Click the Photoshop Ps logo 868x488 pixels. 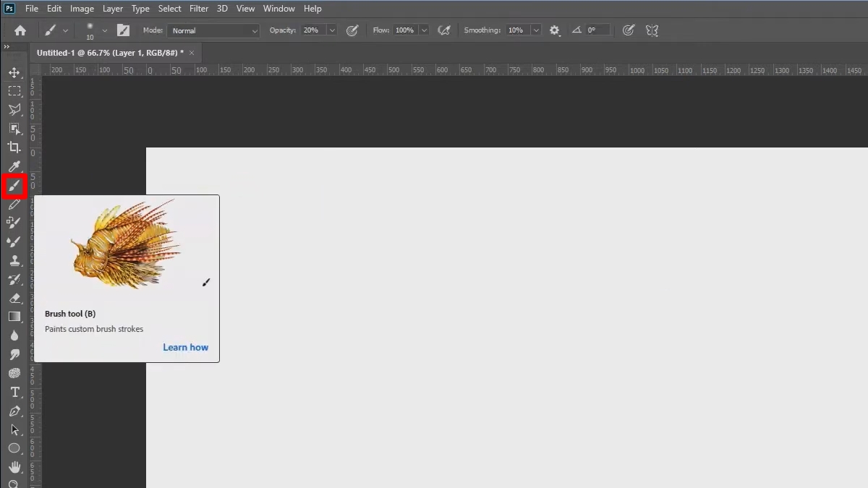9,9
